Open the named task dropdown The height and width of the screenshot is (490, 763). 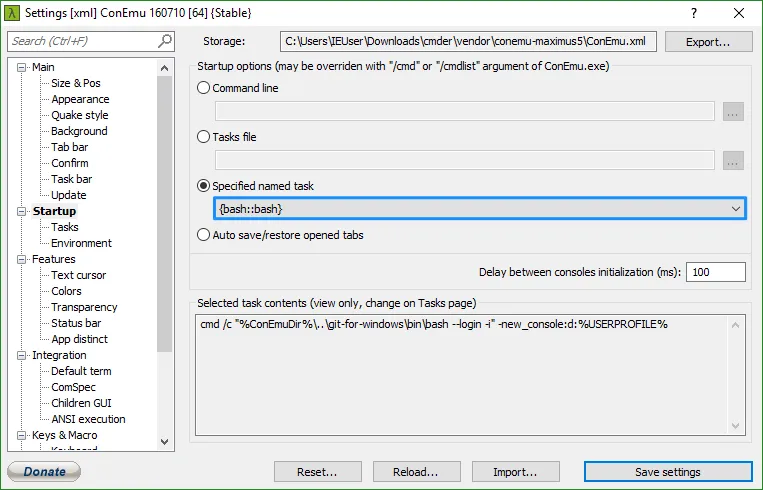(735, 209)
